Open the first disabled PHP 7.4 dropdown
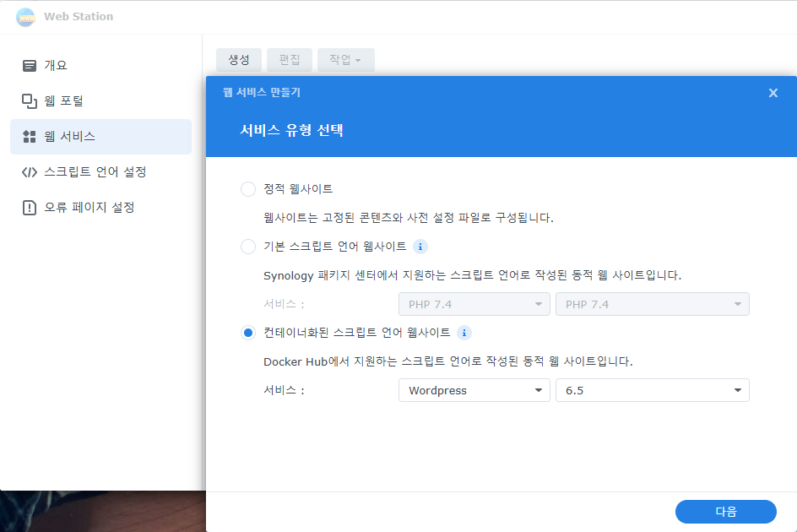The width and height of the screenshot is (797, 532). coord(474,304)
